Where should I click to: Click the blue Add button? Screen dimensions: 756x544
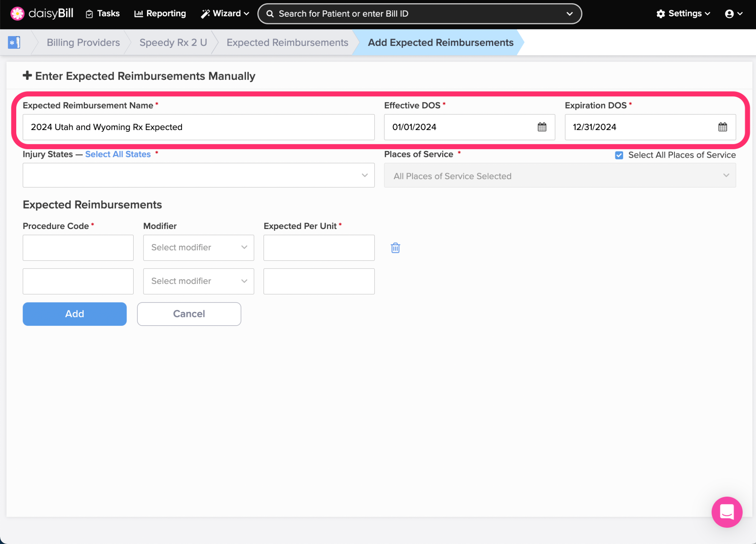pos(75,314)
